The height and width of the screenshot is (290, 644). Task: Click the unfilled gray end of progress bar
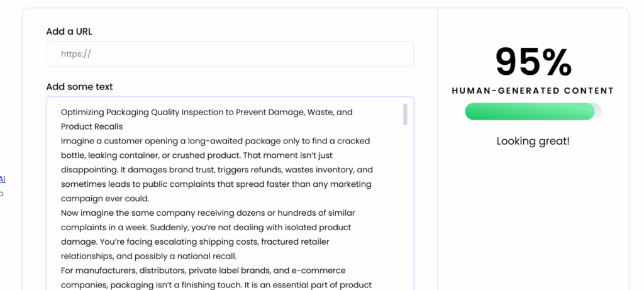pyautogui.click(x=598, y=112)
